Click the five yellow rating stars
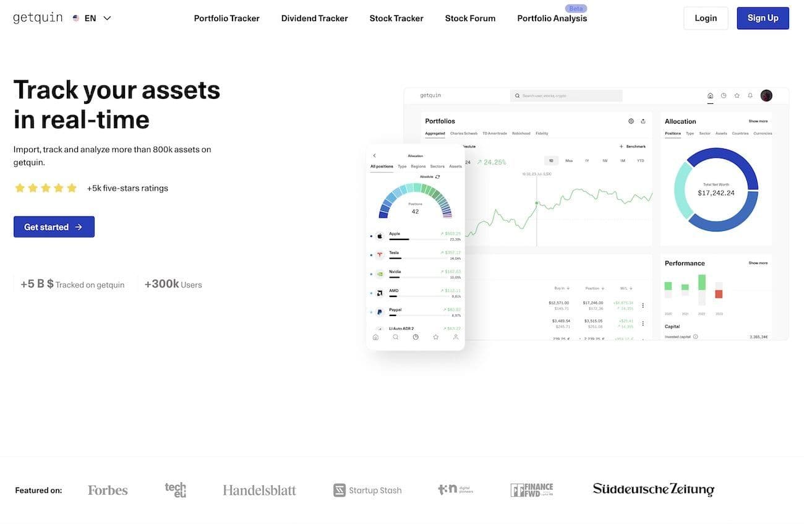Screen dimensions: 804x532 pos(46,188)
